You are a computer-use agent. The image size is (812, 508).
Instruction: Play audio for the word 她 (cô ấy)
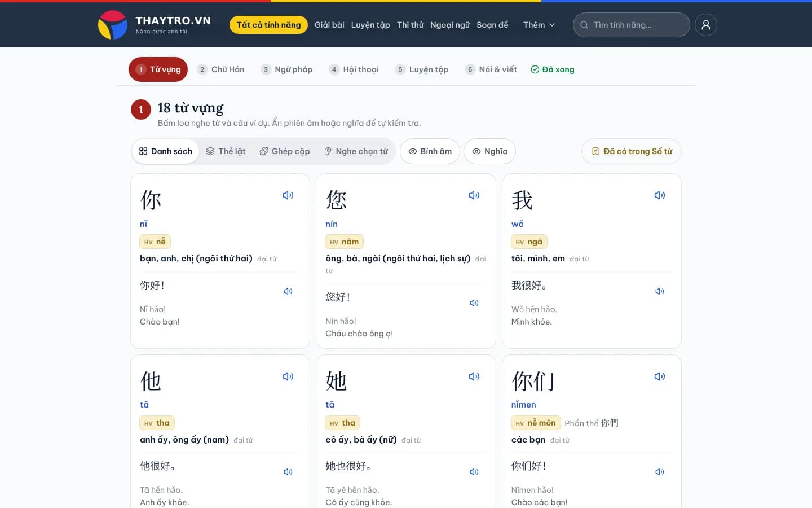coord(474,376)
